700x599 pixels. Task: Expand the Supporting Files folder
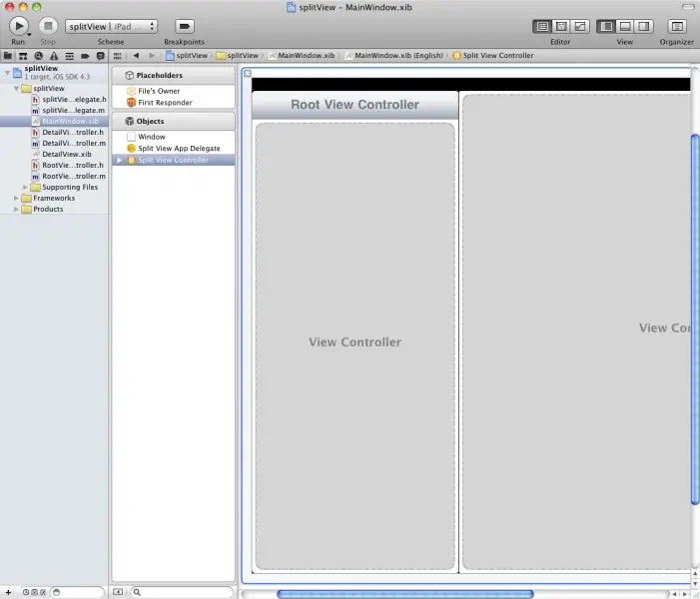click(x=25, y=187)
